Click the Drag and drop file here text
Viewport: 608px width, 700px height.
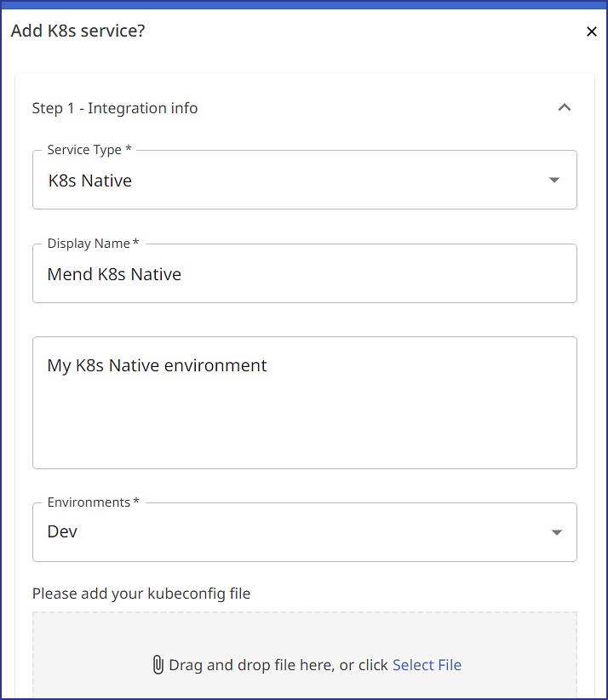[278, 665]
